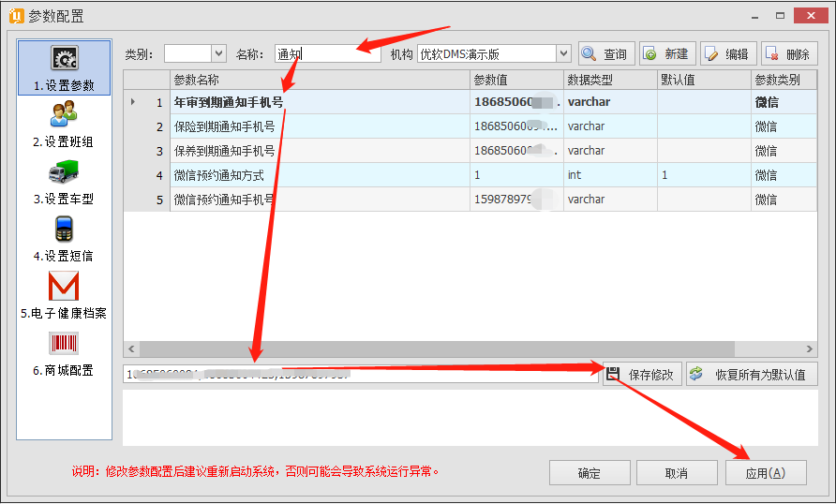Click the 新建 new button
This screenshot has width=836, height=504.
pos(667,53)
